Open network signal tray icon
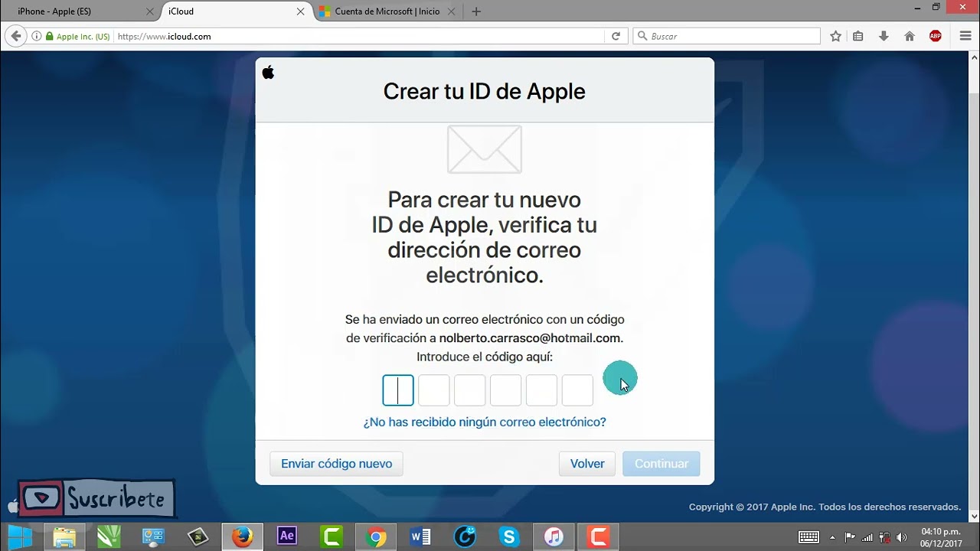The width and height of the screenshot is (980, 551). [867, 537]
